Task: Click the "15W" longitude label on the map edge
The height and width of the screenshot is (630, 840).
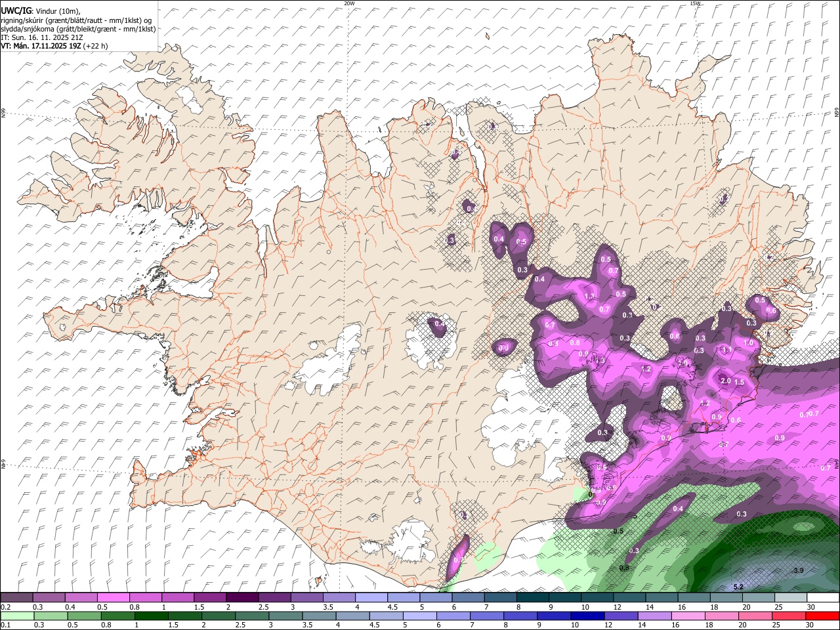Action: (x=695, y=3)
